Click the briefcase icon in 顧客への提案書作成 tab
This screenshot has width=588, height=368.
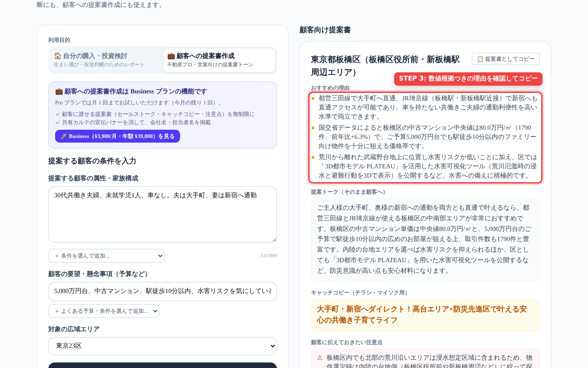(x=171, y=56)
